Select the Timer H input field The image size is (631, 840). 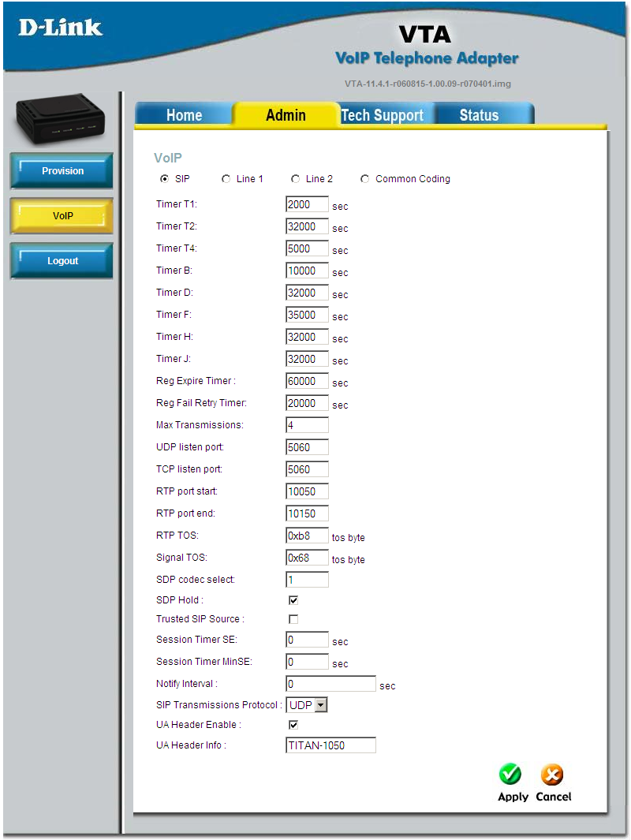point(307,337)
